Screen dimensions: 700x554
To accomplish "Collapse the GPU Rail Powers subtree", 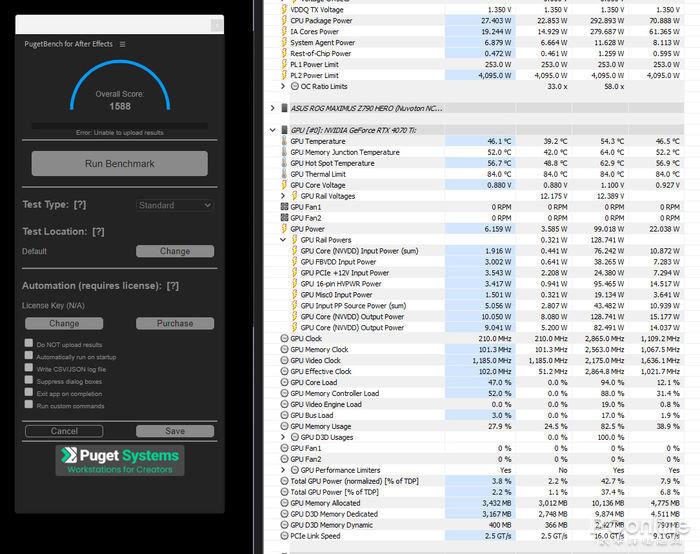I will click(283, 240).
